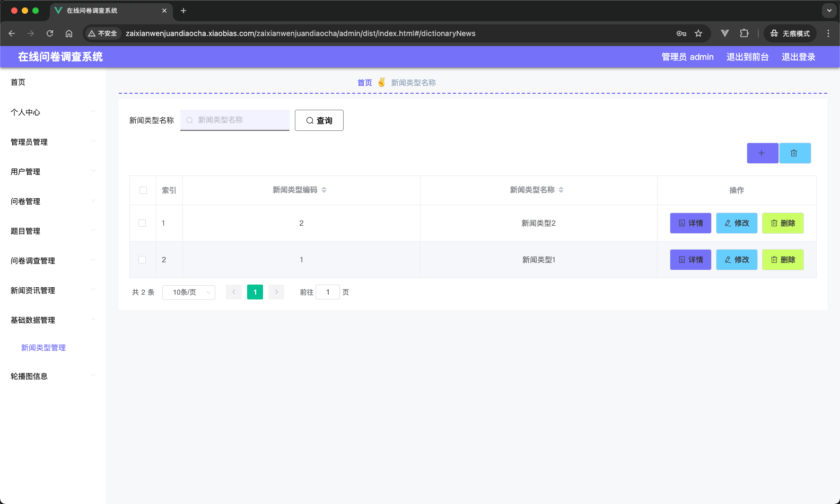840x504 pixels.
Task: Open a new browser tab
Action: point(183,11)
